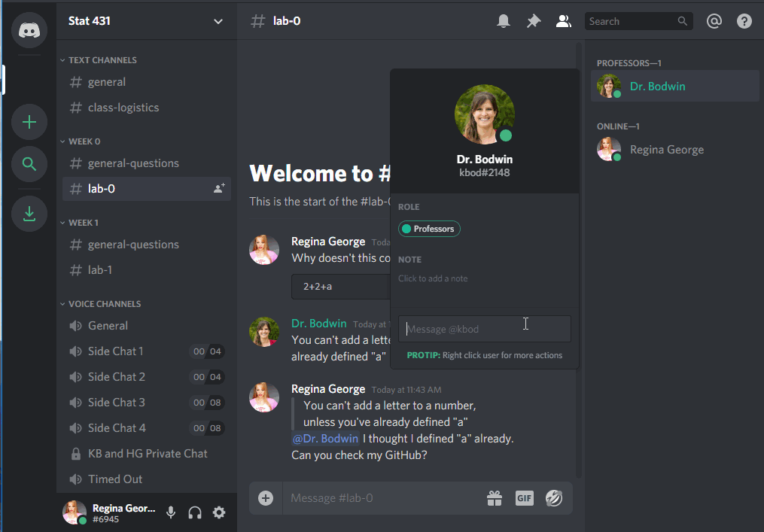Toggle the member list visibility
Viewport: 764px width, 532px height.
(x=563, y=21)
